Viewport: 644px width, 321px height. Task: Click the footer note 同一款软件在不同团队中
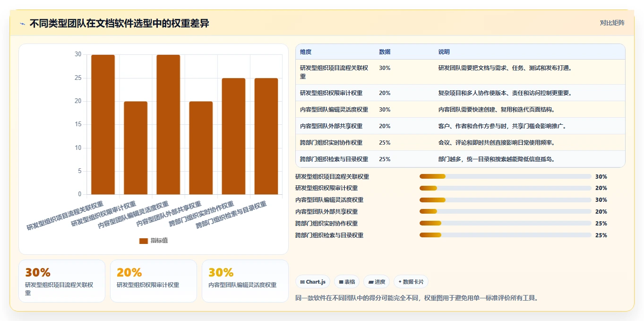[x=417, y=298]
